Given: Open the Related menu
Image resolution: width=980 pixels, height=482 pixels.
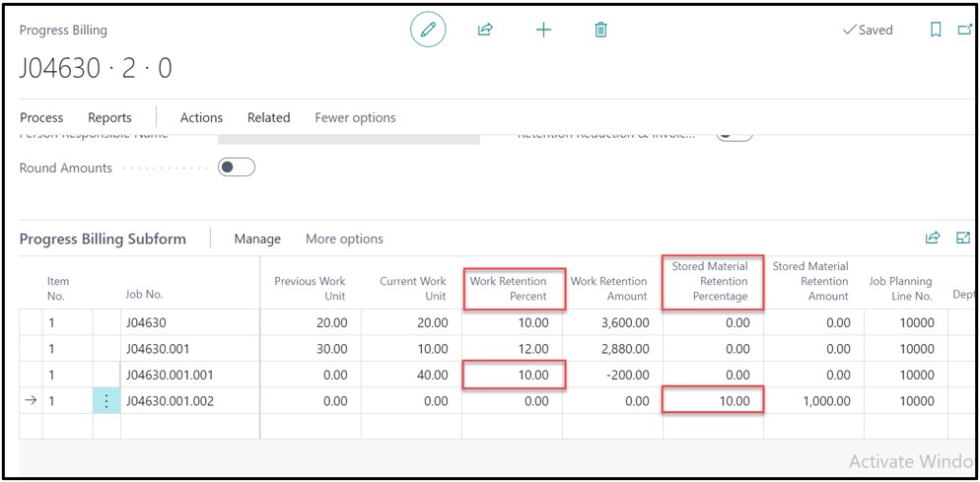Looking at the screenshot, I should tap(268, 117).
